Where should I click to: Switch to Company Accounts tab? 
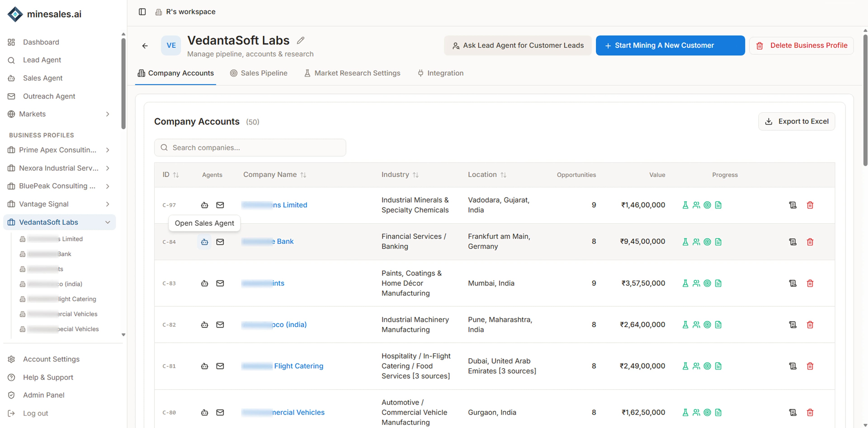pos(176,73)
